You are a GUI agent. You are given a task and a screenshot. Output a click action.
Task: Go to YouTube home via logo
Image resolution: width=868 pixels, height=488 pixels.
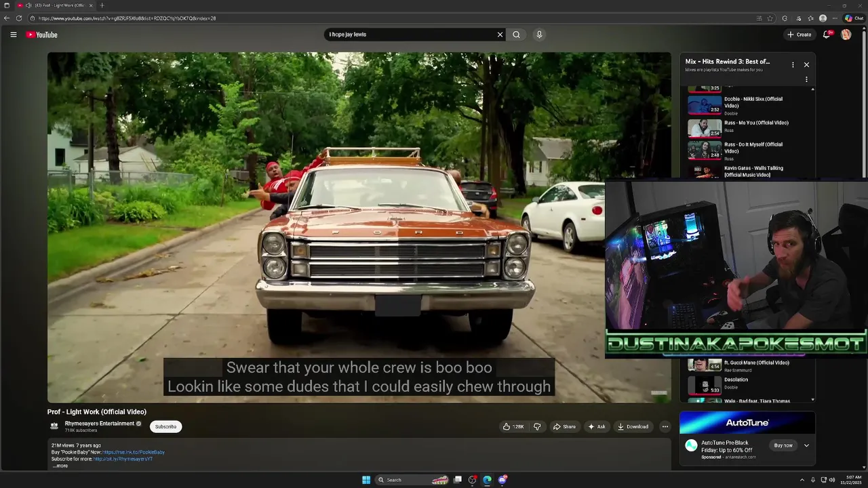coord(41,35)
